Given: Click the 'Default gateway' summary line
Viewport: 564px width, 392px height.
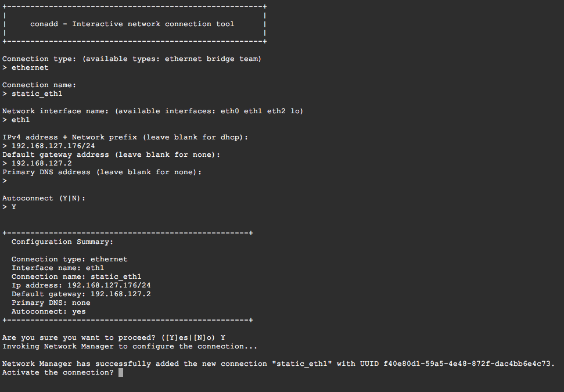Looking at the screenshot, I should [81, 294].
